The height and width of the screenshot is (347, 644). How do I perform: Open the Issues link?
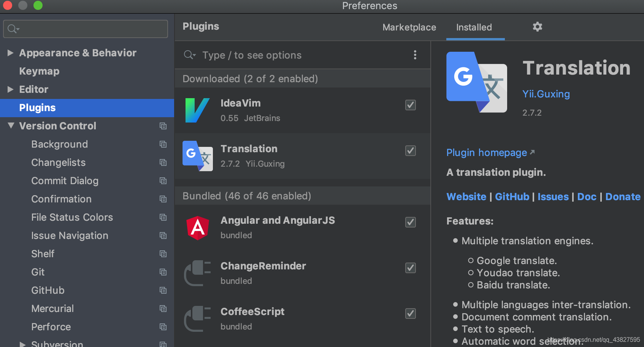click(553, 197)
